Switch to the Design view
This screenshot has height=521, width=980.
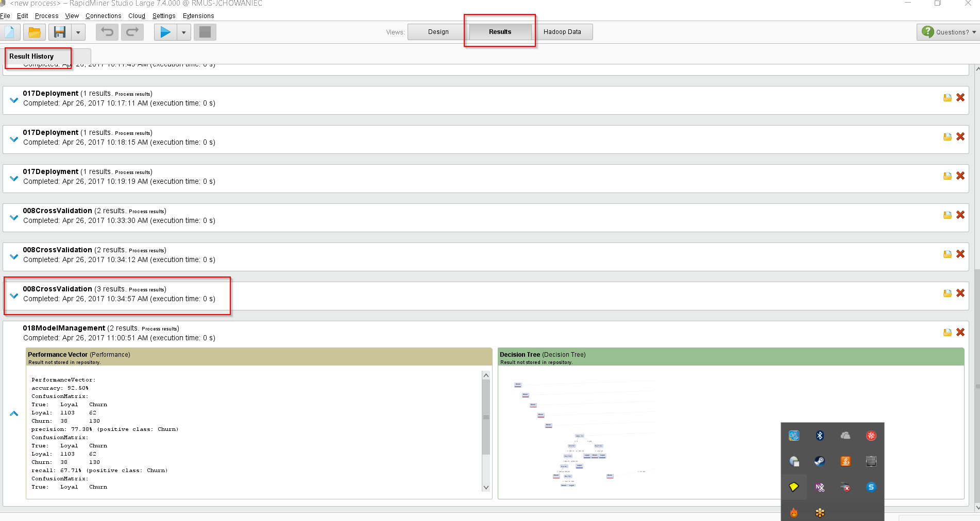pyautogui.click(x=438, y=32)
